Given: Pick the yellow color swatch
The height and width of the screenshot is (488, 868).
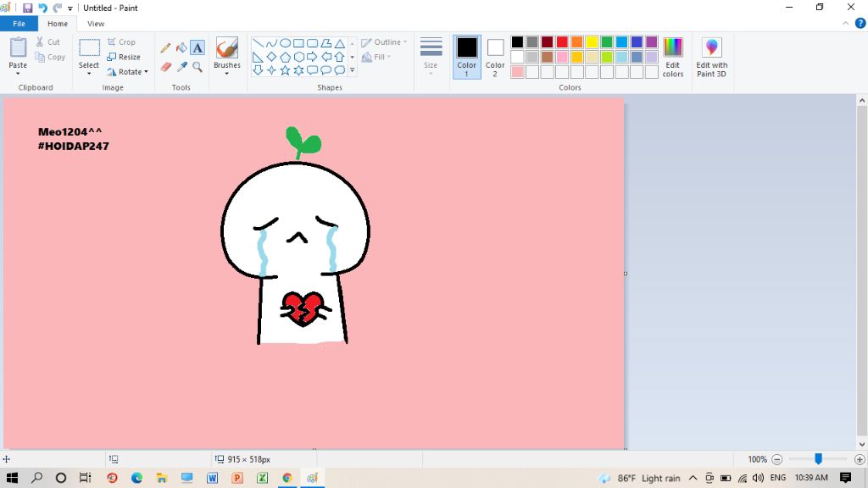Looking at the screenshot, I should tap(592, 42).
